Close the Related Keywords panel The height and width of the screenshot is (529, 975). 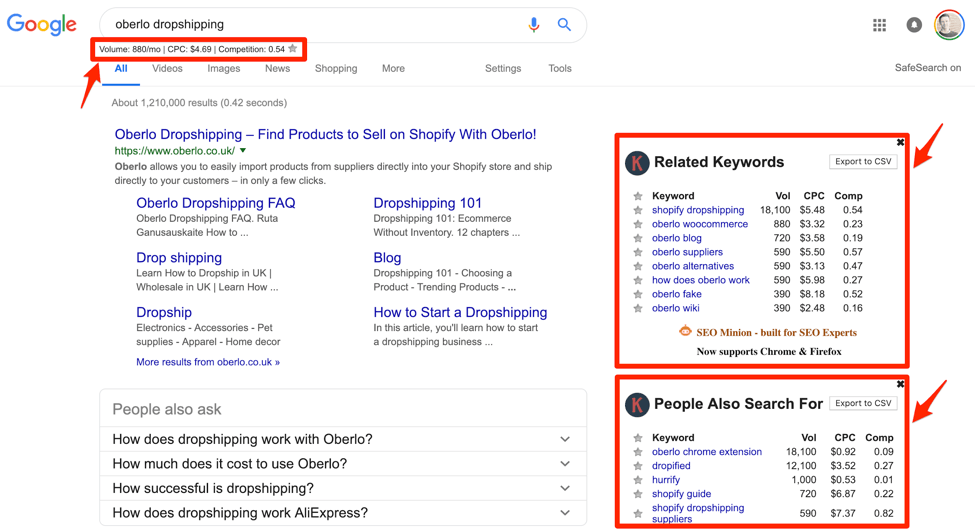click(900, 143)
